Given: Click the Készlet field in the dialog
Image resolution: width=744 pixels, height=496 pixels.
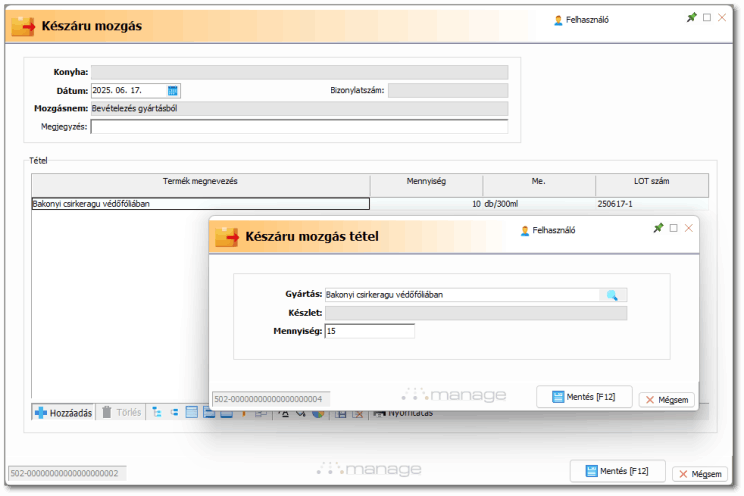Looking at the screenshot, I should [x=476, y=313].
